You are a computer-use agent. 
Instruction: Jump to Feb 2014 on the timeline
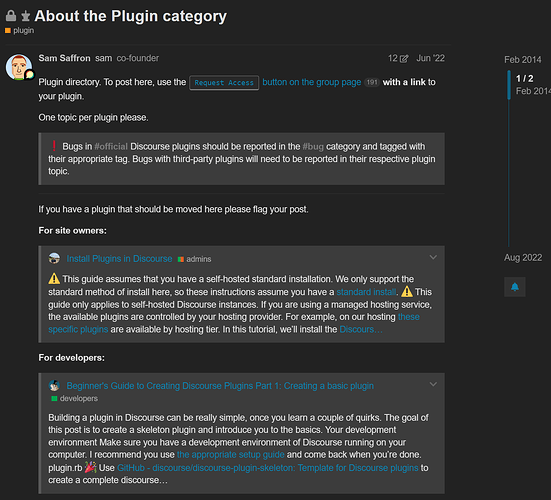click(x=523, y=60)
